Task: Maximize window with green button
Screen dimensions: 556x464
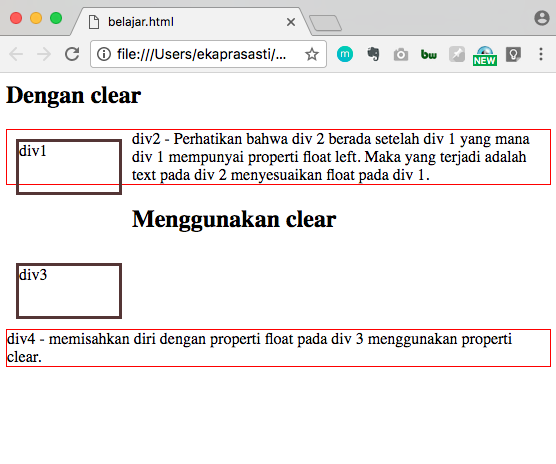Action: tap(56, 18)
